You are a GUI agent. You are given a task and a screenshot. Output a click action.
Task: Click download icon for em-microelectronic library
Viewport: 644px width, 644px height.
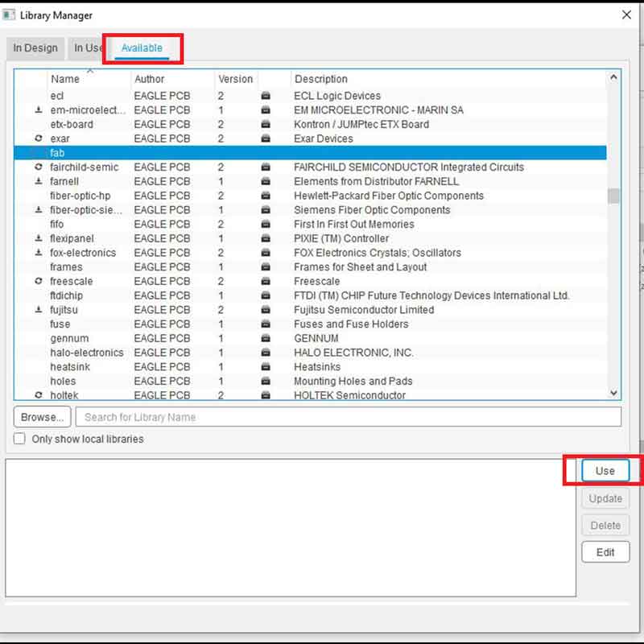[x=39, y=110]
